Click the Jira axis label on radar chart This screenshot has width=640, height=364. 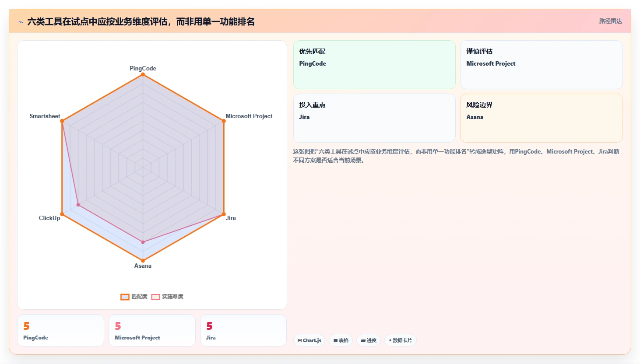point(231,218)
